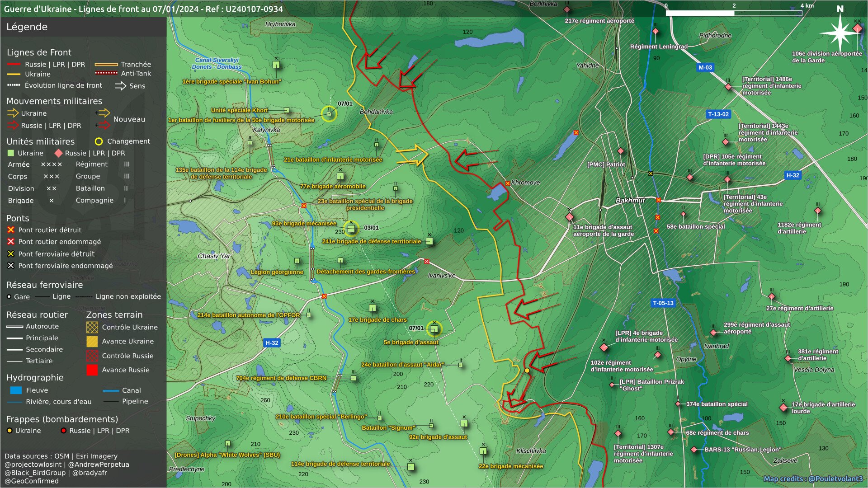The height and width of the screenshot is (488, 868).
Task: Click the Klischiivka village label
Action: [x=531, y=450]
